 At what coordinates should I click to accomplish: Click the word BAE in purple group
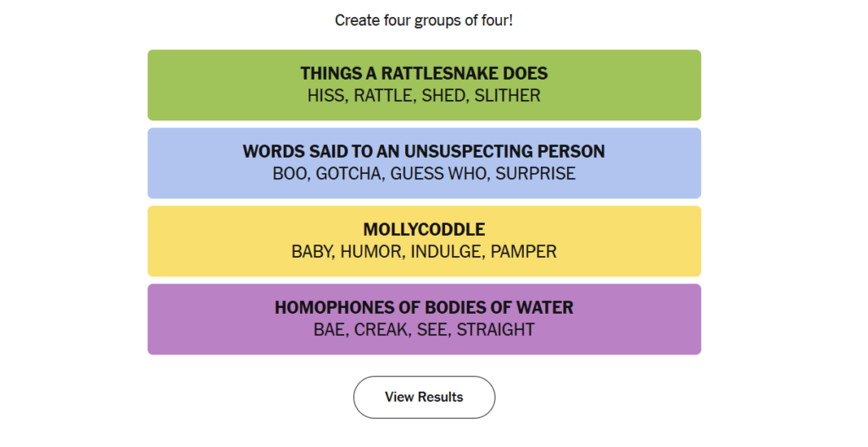(x=330, y=330)
